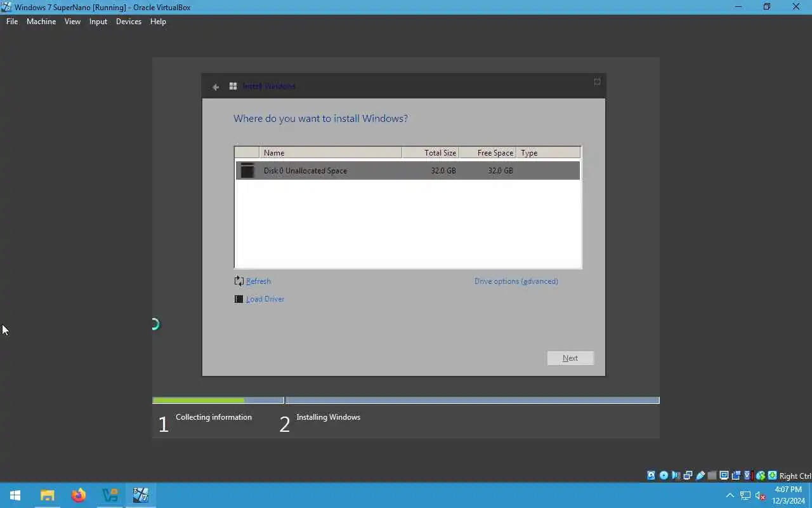Click the keyboard capture green arrow icon
Screen dimensions: 812x508
[x=772, y=476]
